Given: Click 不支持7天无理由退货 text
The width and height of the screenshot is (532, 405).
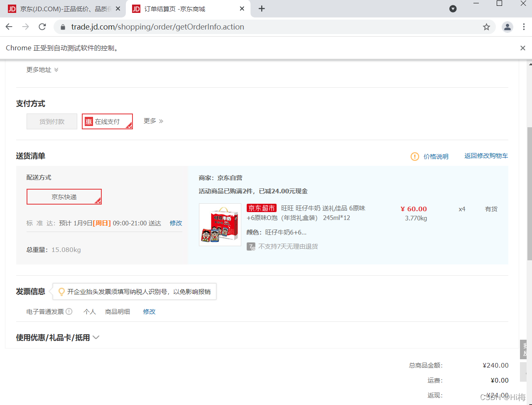Looking at the screenshot, I should click(x=288, y=247).
